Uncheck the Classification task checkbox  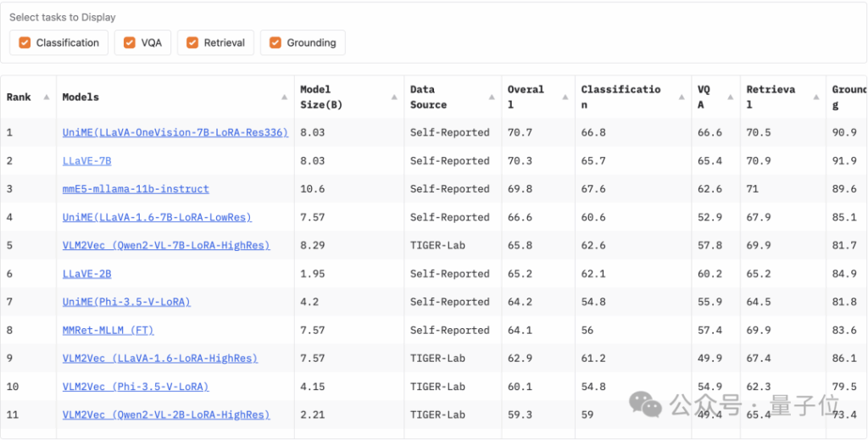point(25,42)
